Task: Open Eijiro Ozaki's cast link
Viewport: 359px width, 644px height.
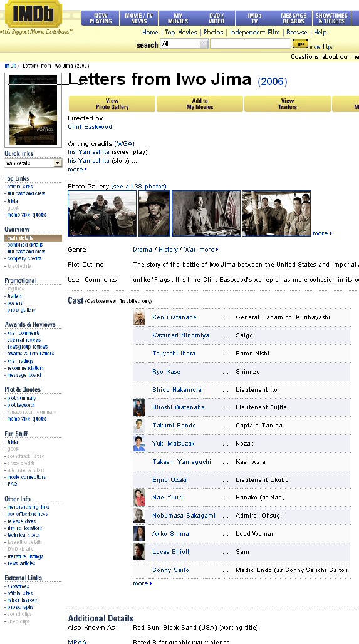Action: point(169,479)
